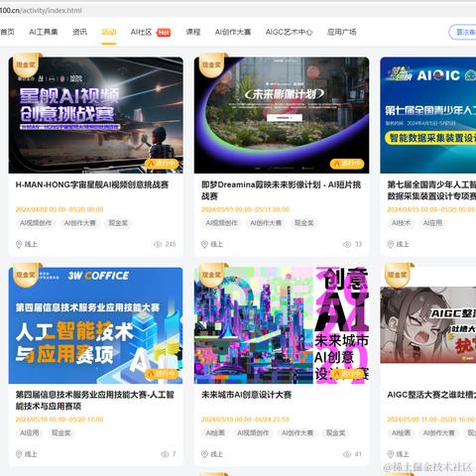Click the AI技术 tag on the 第七届 card

tap(401, 223)
